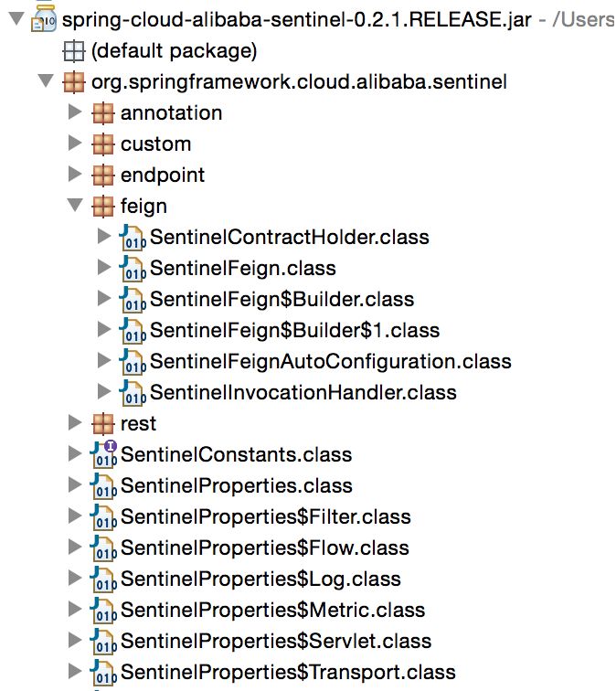The width and height of the screenshot is (616, 691).
Task: Click the SentinelConstants.class interface icon
Action: pos(104,454)
